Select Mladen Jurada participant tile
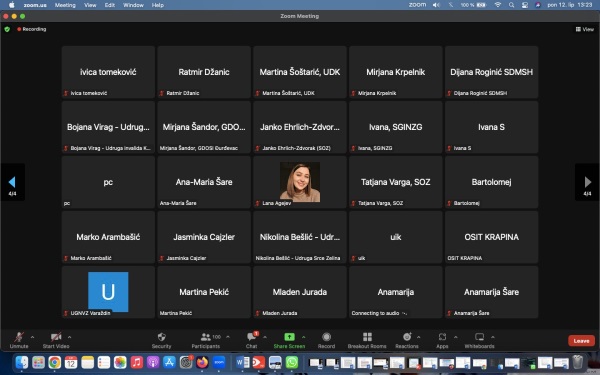600x375 pixels. 300,292
